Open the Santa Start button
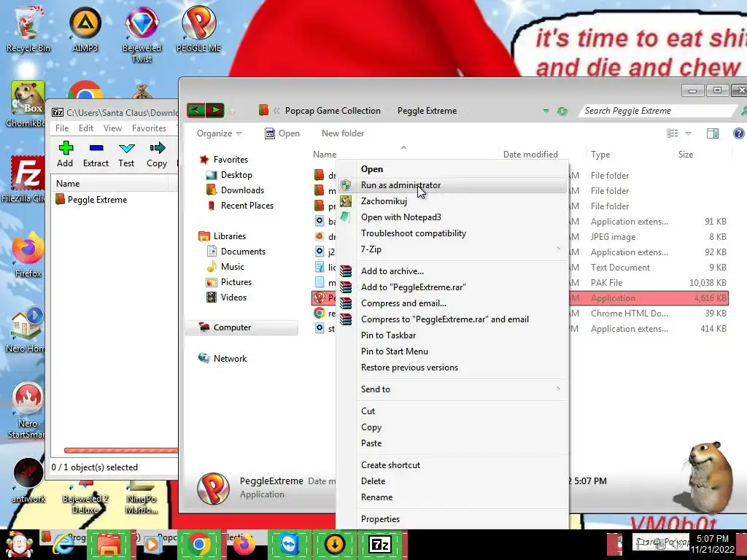This screenshot has height=560, width=747. point(19,544)
